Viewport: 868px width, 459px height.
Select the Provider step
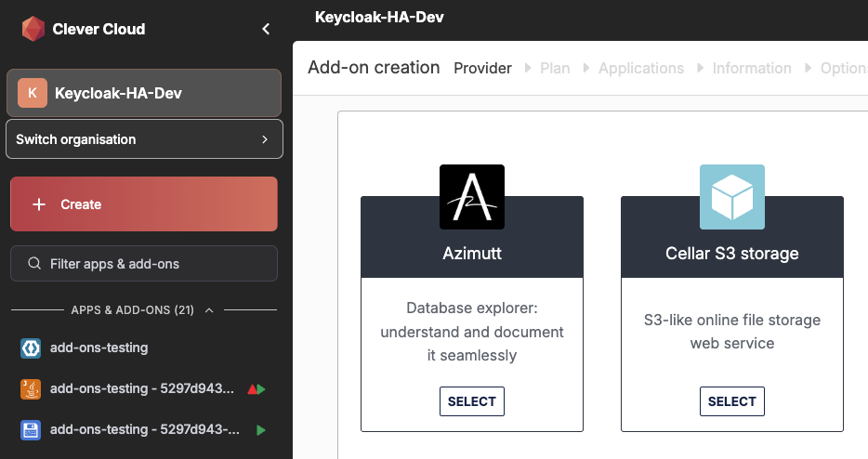click(x=482, y=68)
